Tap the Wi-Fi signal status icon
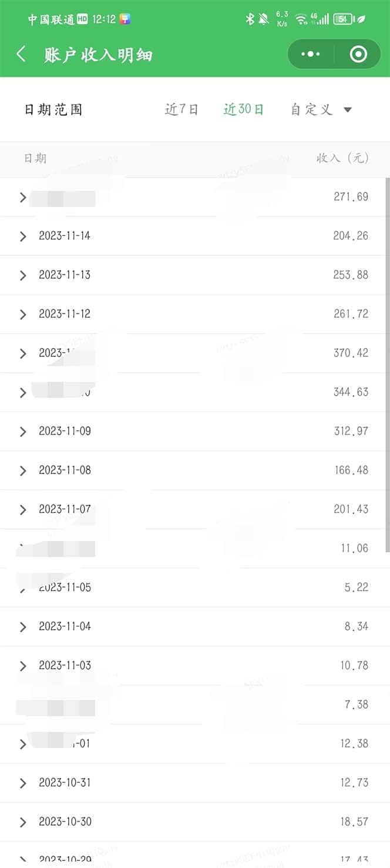The image size is (390, 868). (301, 19)
